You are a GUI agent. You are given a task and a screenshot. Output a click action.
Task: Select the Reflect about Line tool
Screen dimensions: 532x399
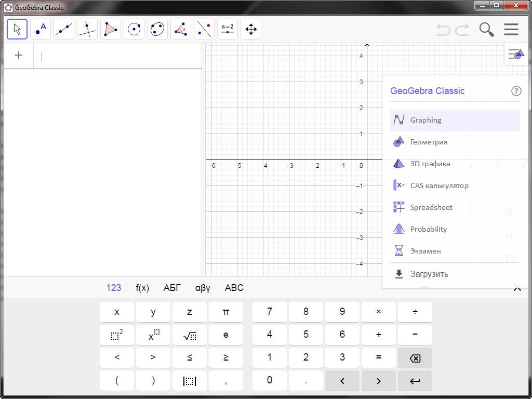pyautogui.click(x=204, y=29)
